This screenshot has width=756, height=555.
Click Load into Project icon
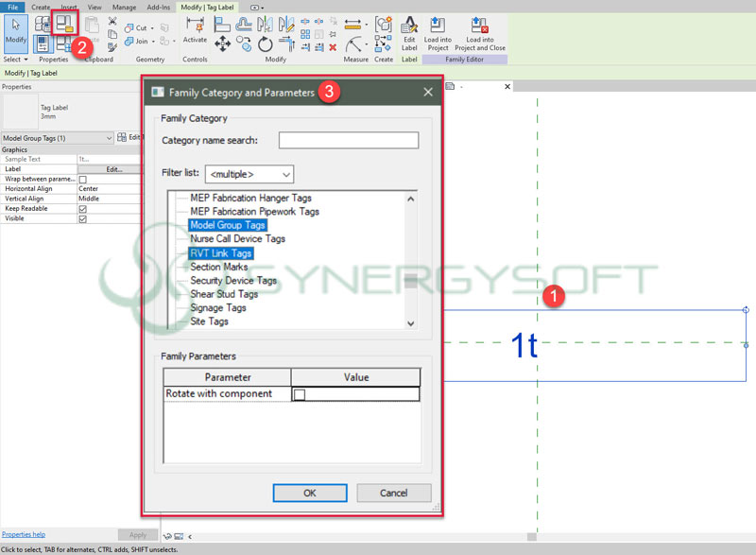[438, 31]
